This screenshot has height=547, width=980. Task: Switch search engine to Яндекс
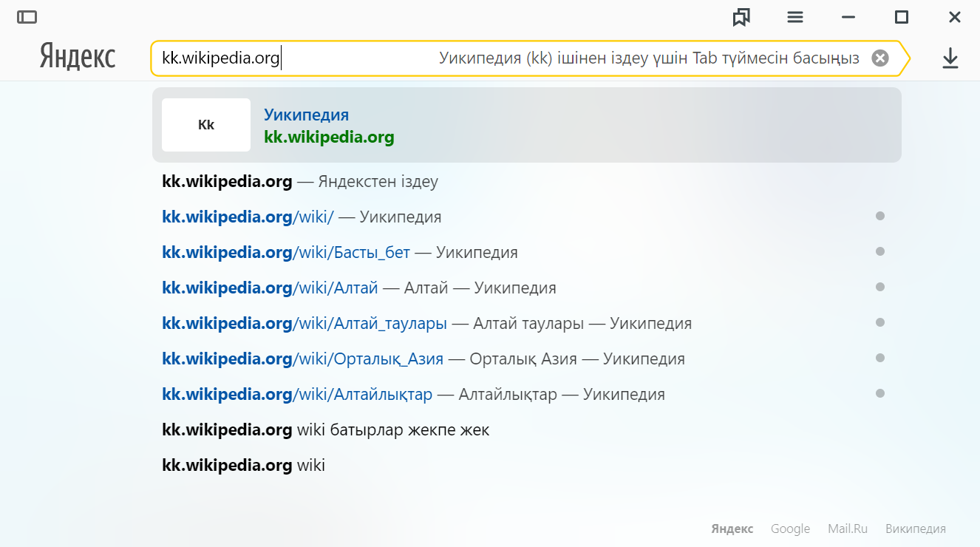pyautogui.click(x=732, y=529)
